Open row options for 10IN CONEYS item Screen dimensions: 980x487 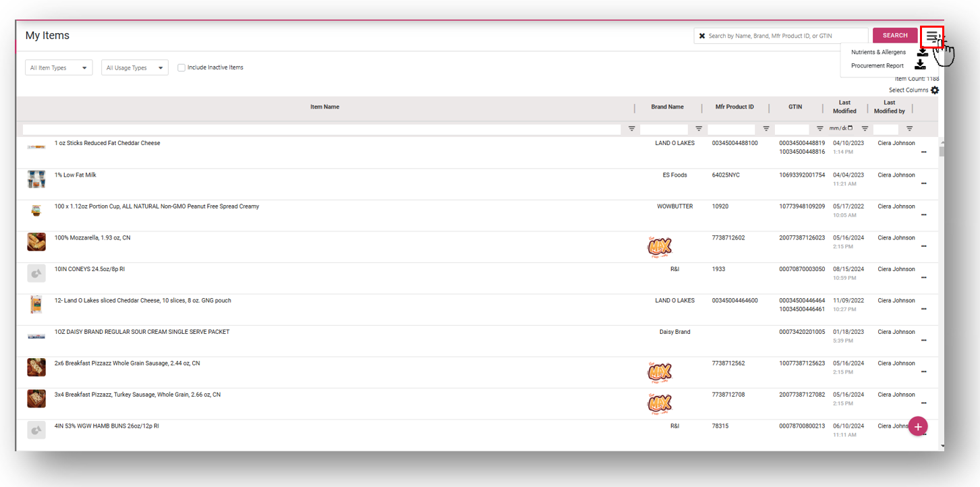[x=923, y=277]
